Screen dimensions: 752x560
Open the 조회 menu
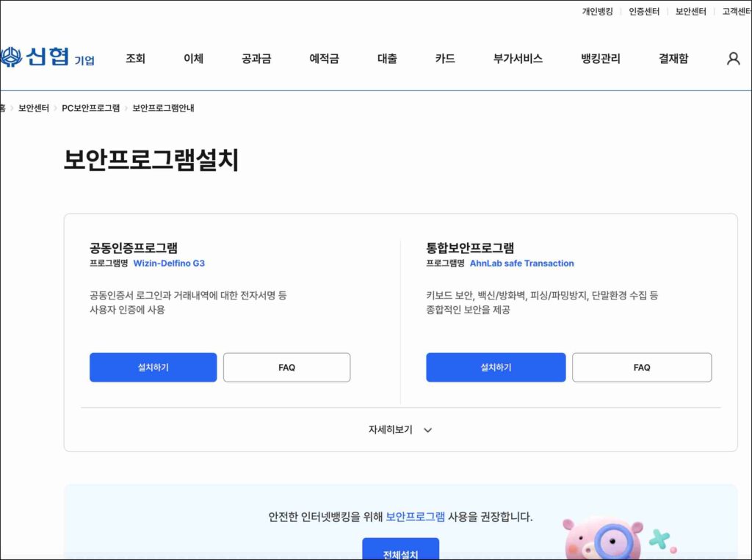pyautogui.click(x=135, y=59)
